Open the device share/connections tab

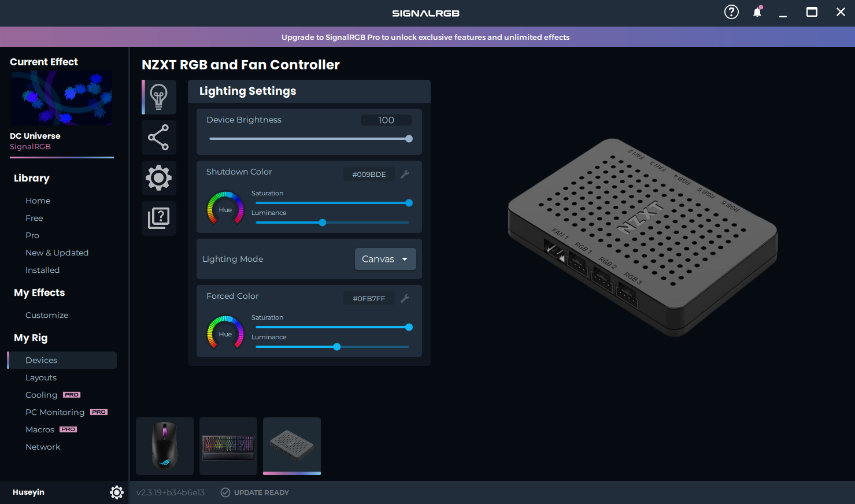click(159, 138)
